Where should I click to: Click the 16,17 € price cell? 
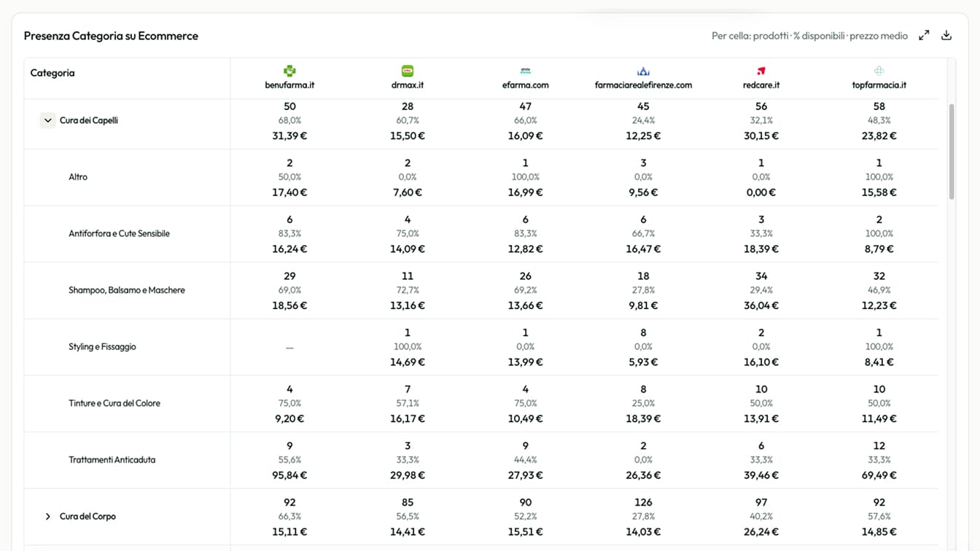tap(408, 419)
